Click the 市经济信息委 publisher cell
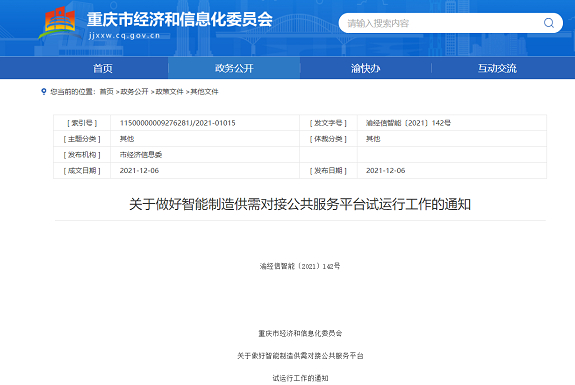The width and height of the screenshot is (575, 385). point(141,155)
